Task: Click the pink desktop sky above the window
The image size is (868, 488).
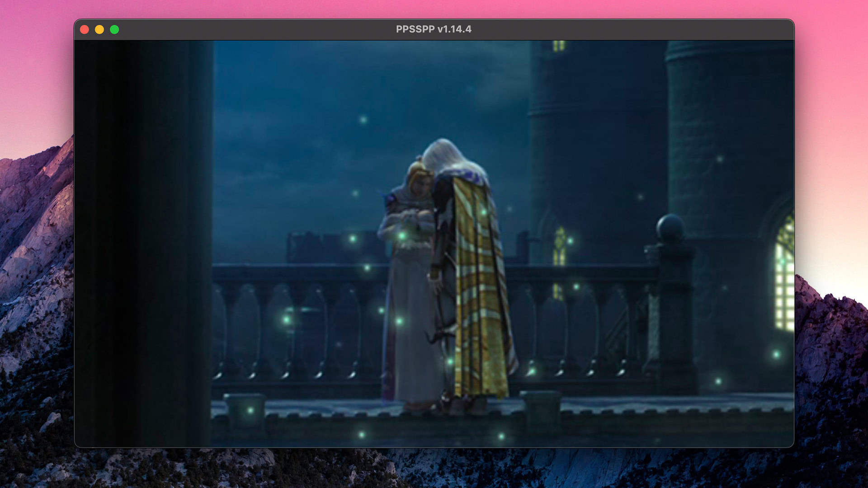Action: pos(434,8)
